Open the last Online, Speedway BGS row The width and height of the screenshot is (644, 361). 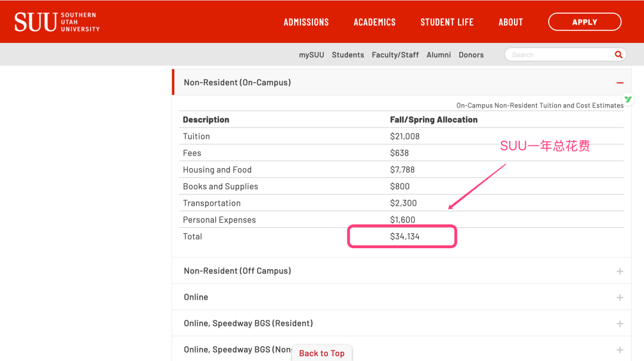[x=620, y=350]
